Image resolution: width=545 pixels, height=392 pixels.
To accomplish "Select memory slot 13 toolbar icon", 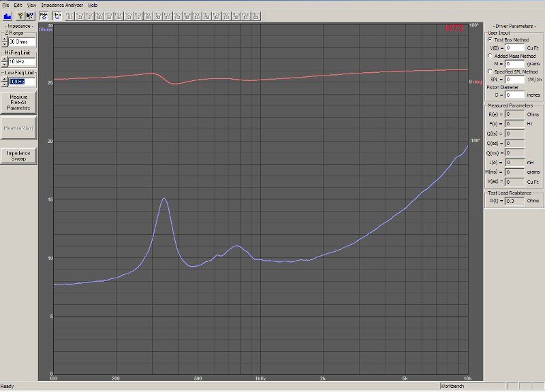I will [x=187, y=16].
